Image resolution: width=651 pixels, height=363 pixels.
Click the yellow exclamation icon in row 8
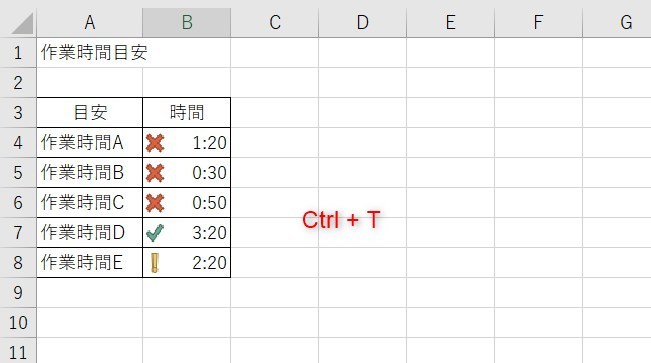tap(155, 263)
